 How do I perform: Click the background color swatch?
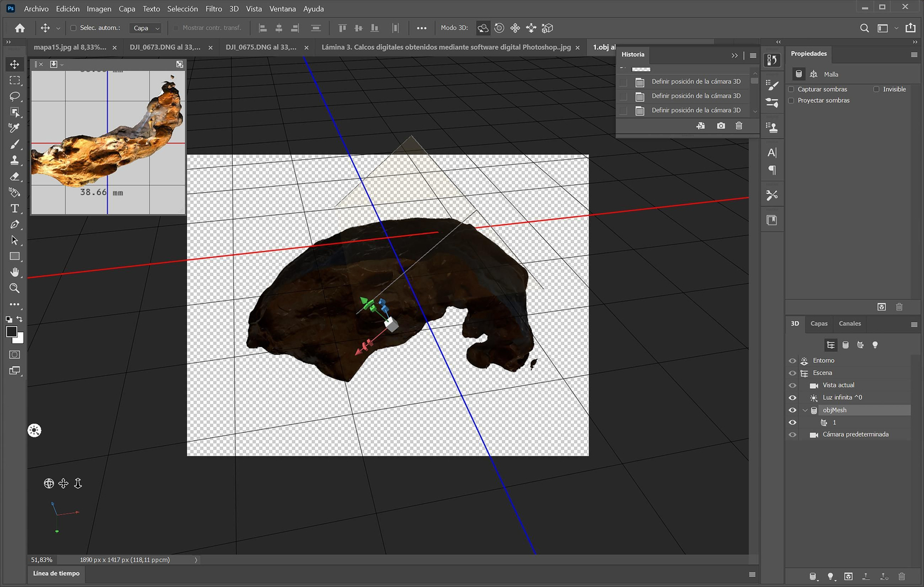20,339
